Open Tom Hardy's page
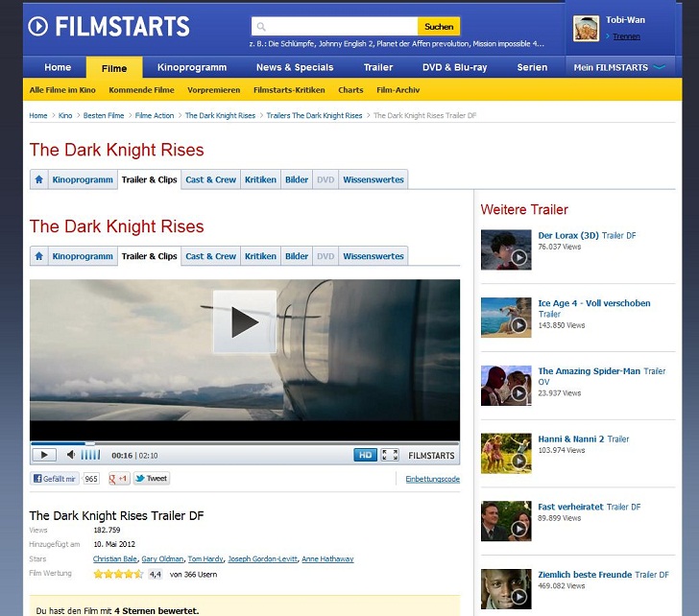 click(205, 558)
